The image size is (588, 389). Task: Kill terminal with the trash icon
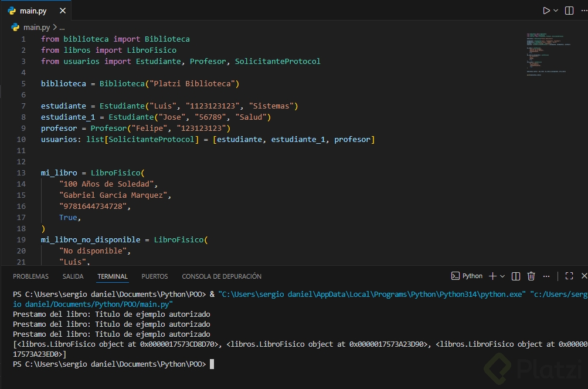(x=531, y=276)
